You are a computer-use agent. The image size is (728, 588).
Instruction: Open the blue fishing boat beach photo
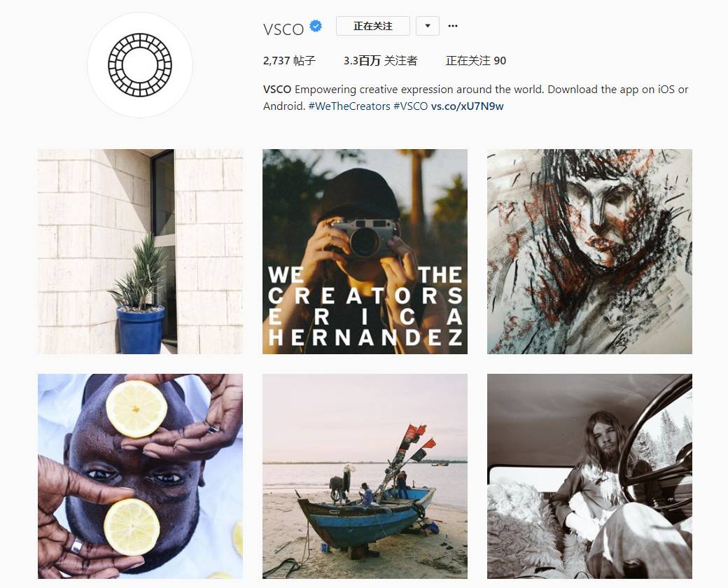(365, 477)
